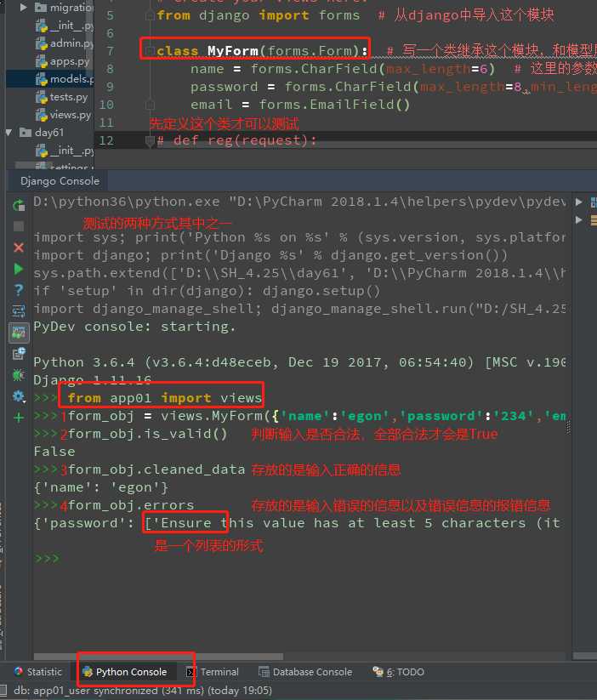This screenshot has width=597, height=700.
Task: Click line number 11 in the gutter
Action: (x=106, y=122)
